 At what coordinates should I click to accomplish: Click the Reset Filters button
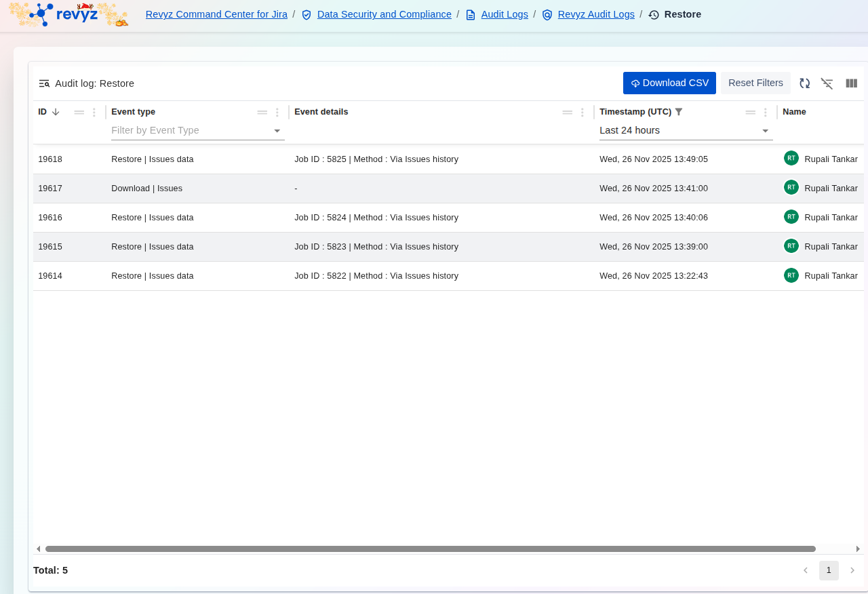755,83
